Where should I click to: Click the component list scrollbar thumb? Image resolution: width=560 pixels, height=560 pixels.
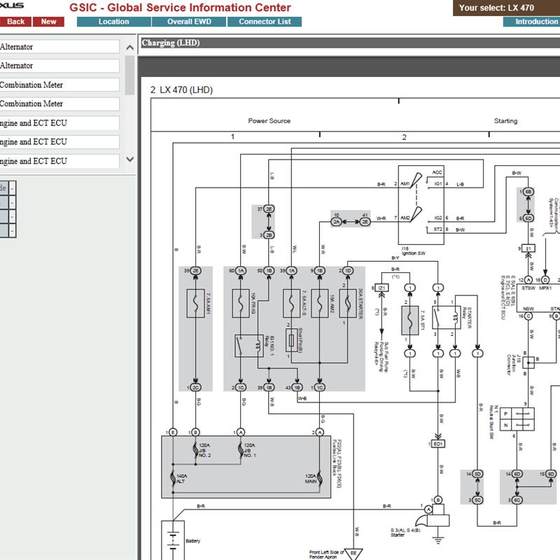pyautogui.click(x=130, y=75)
